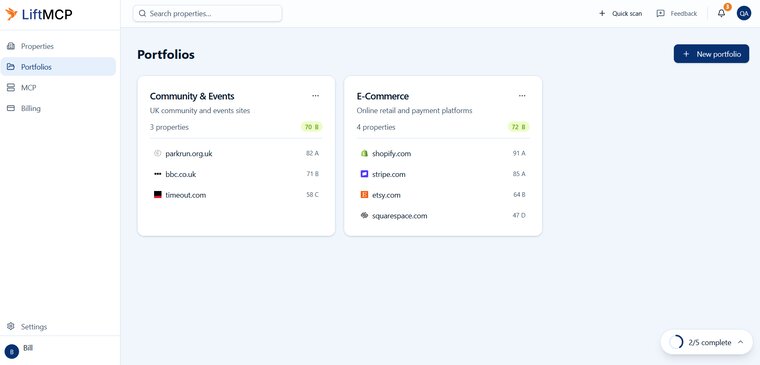This screenshot has height=365, width=760.
Task: Expand the 2/5 complete checklist chevron
Action: pyautogui.click(x=740, y=342)
